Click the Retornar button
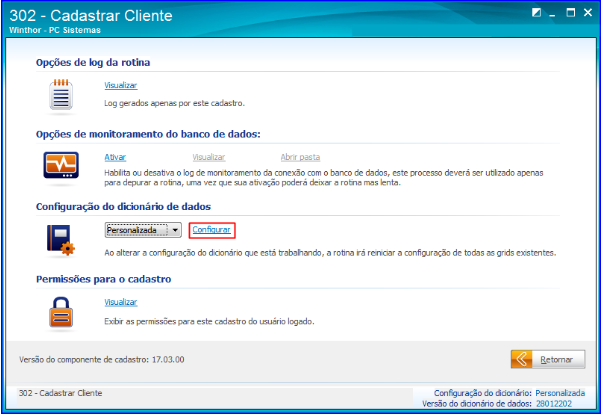Screen dimensions: 603x416 [548, 359]
